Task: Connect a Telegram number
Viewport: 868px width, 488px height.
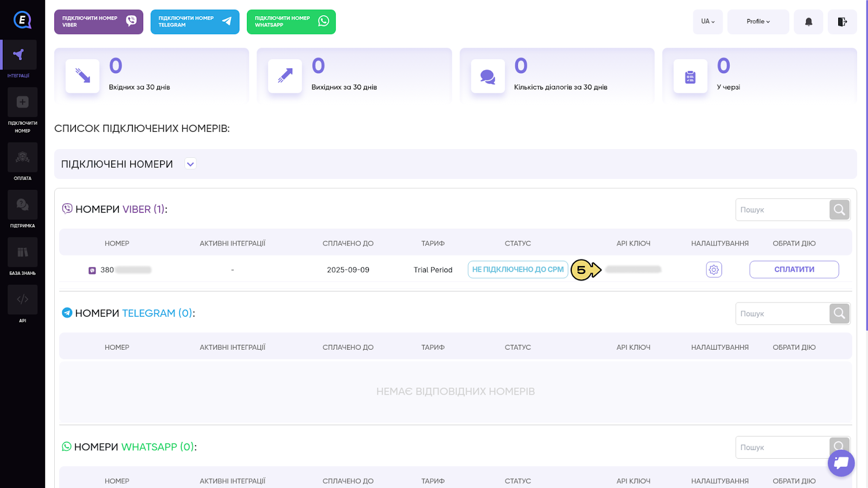Action: coord(195,22)
